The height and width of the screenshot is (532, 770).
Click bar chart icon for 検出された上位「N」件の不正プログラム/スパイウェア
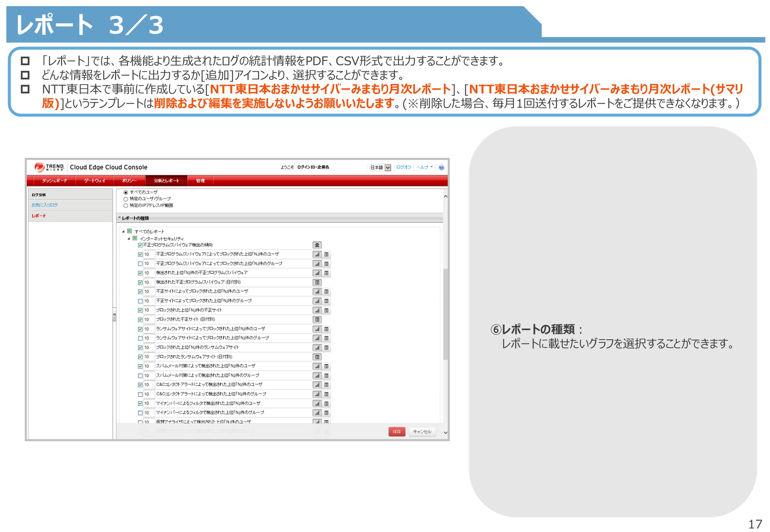[x=317, y=273]
